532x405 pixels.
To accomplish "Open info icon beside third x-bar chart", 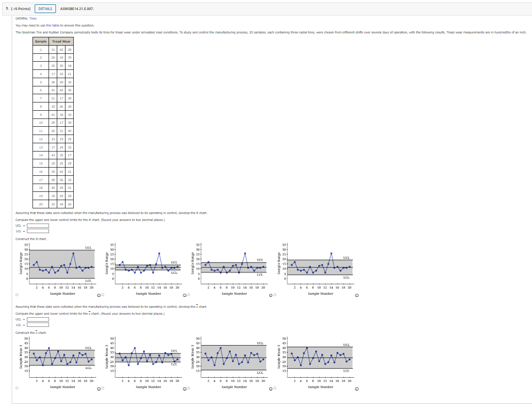I will 271,389.
